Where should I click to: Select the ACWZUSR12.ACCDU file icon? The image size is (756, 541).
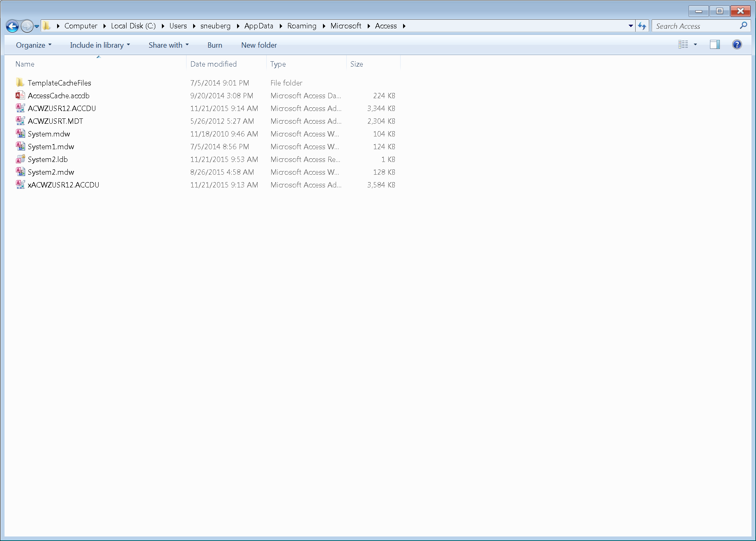[x=20, y=108]
